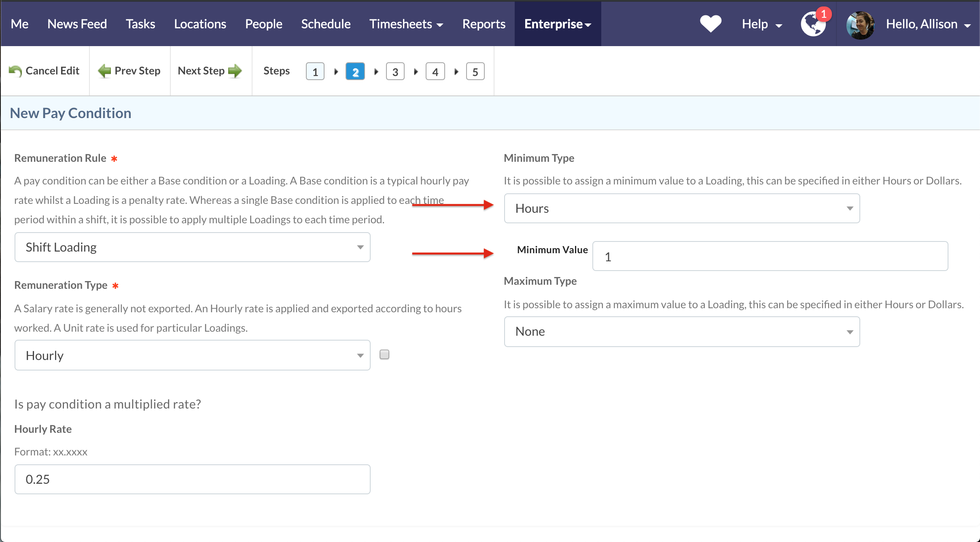The image size is (980, 542).
Task: Click Allison's profile avatar photo
Action: pos(860,25)
